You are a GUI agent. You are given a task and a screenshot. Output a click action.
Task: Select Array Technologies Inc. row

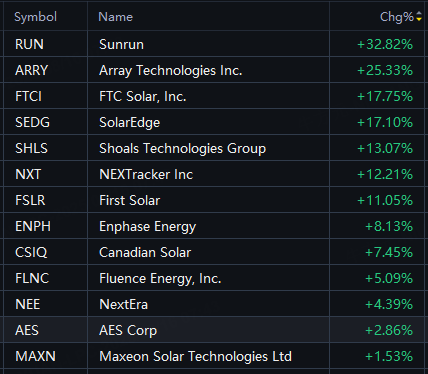click(x=214, y=70)
